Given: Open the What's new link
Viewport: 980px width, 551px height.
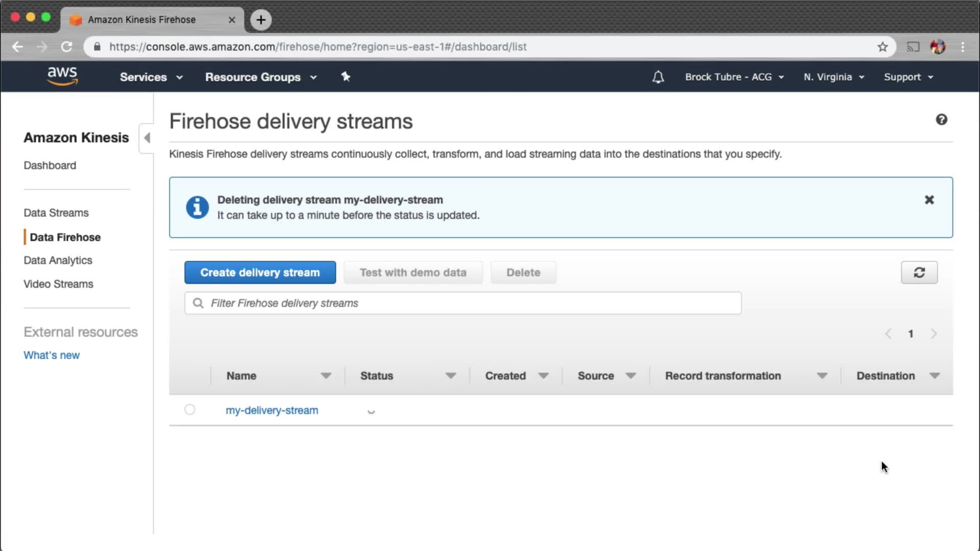Looking at the screenshot, I should [52, 355].
